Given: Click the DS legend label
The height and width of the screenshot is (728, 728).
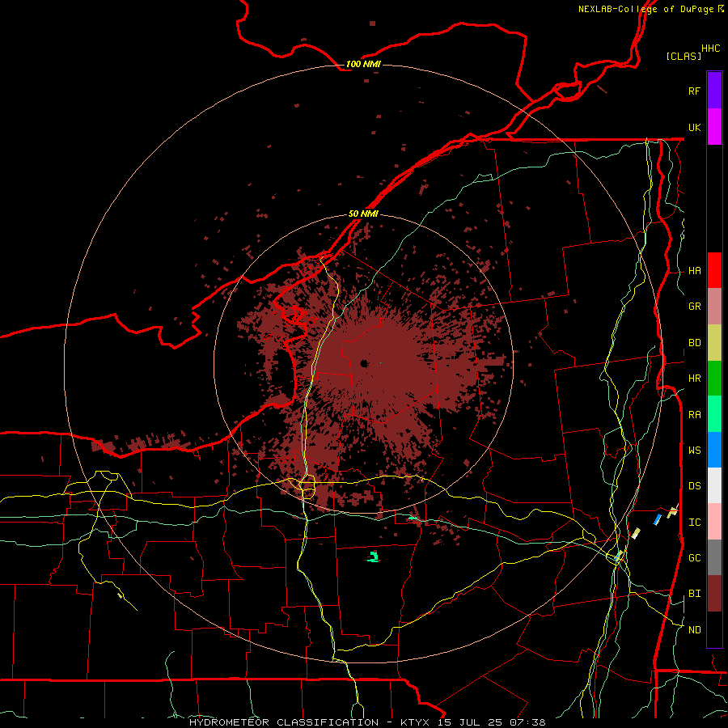Looking at the screenshot, I should [695, 485].
